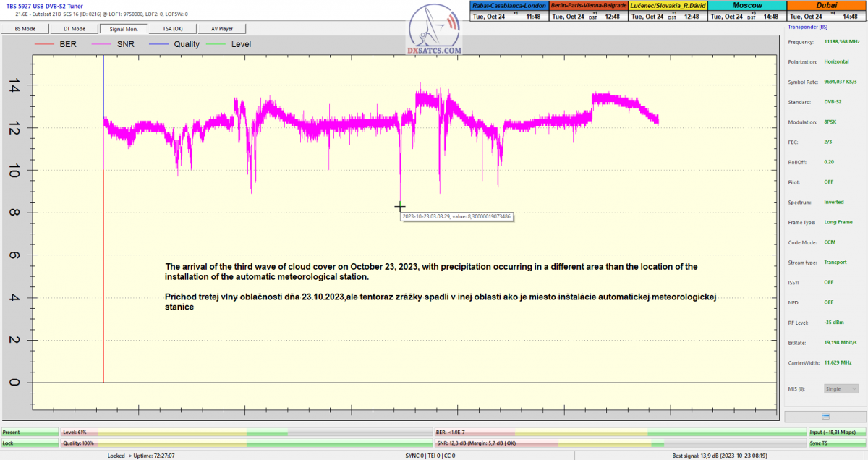Switch to the BS Mode tab
Viewport: 868px width, 460px height.
coord(26,29)
